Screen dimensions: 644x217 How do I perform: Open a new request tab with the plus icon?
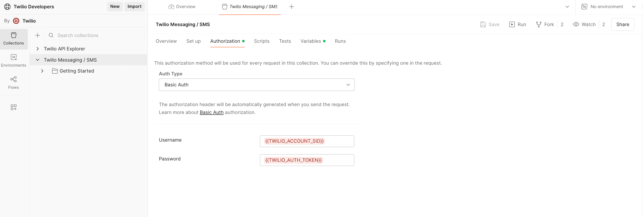[x=292, y=7]
